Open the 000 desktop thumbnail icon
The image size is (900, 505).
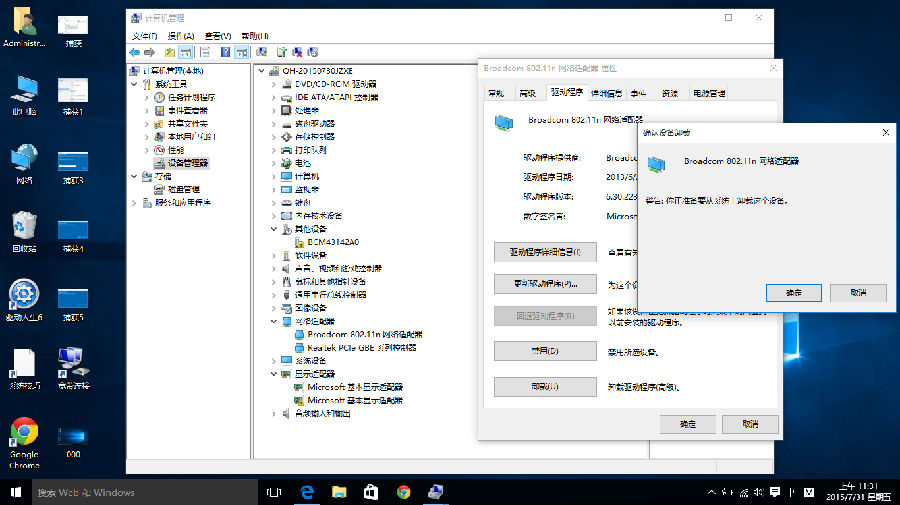click(x=73, y=442)
